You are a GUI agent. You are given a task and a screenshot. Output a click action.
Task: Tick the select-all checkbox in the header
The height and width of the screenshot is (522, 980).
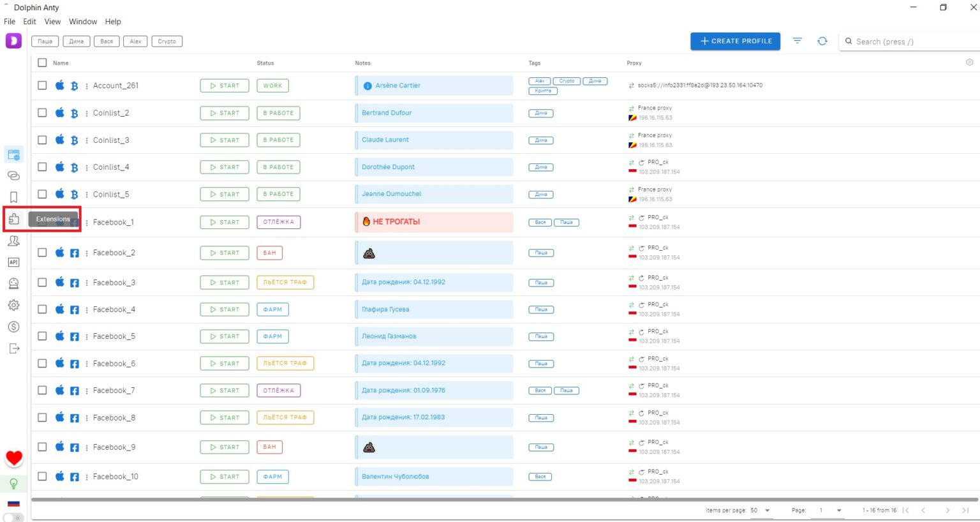pos(42,63)
